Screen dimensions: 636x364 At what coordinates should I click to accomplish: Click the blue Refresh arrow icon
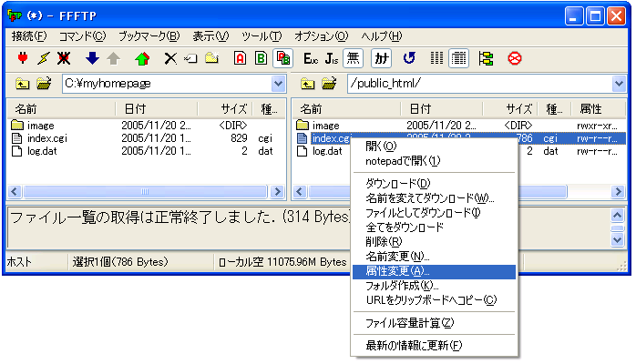pyautogui.click(x=410, y=58)
